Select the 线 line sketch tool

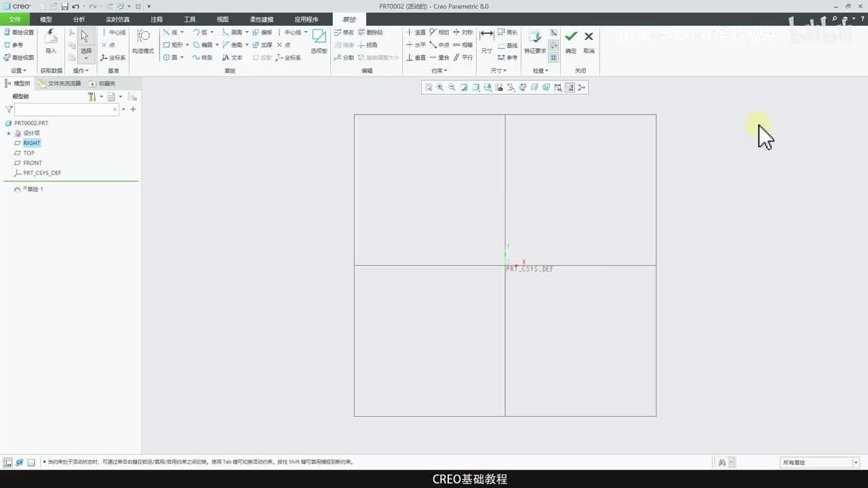click(x=170, y=32)
